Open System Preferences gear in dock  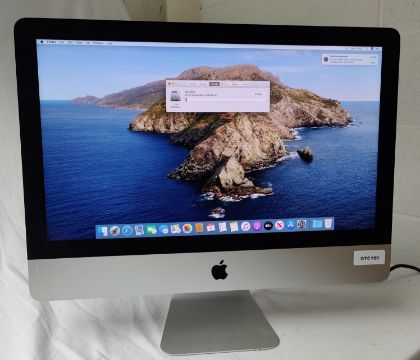click(x=302, y=224)
